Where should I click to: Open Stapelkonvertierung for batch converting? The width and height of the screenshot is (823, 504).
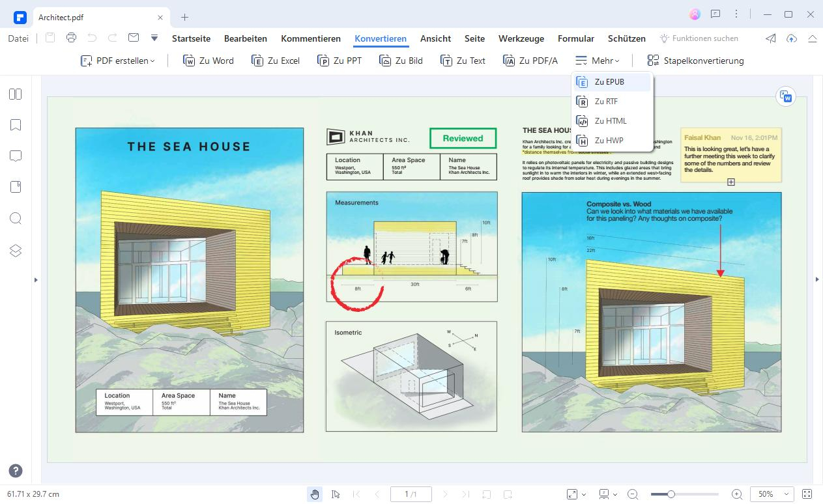(697, 61)
